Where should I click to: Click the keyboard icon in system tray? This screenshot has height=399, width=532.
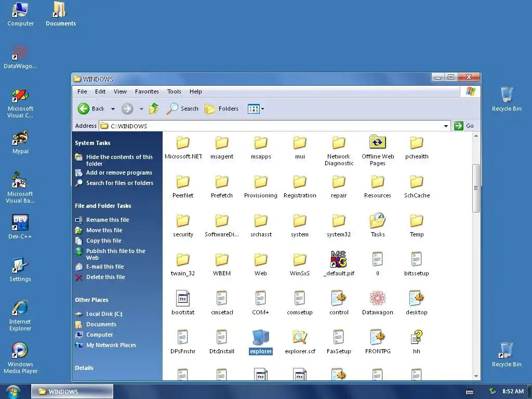470,392
